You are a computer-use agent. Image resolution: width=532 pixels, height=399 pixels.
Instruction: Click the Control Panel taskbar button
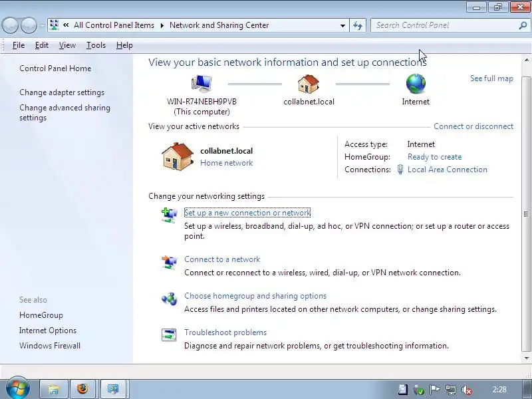point(113,389)
